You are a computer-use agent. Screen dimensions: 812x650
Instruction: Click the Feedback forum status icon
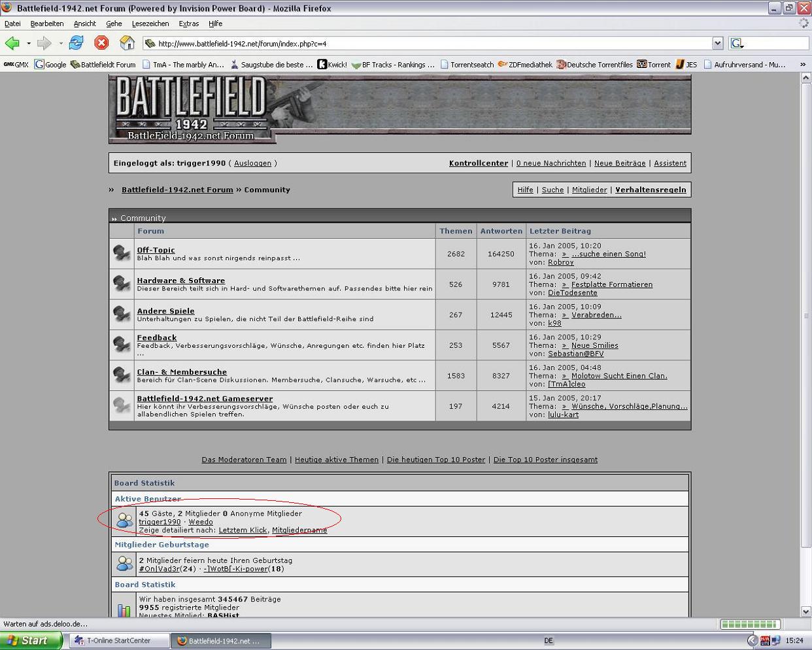point(122,345)
